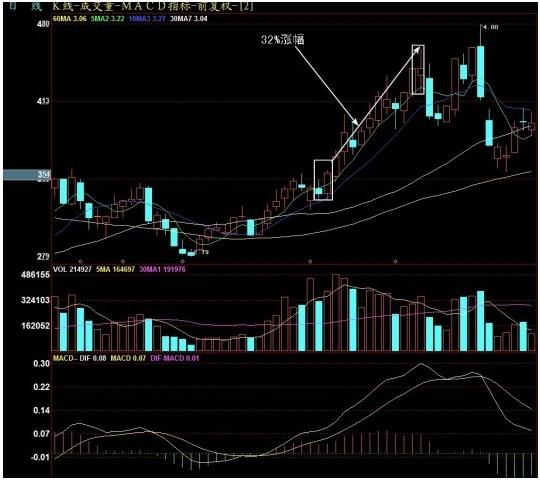Click the 0.30 MACD axis label
The width and height of the screenshot is (540, 480).
click(x=41, y=364)
